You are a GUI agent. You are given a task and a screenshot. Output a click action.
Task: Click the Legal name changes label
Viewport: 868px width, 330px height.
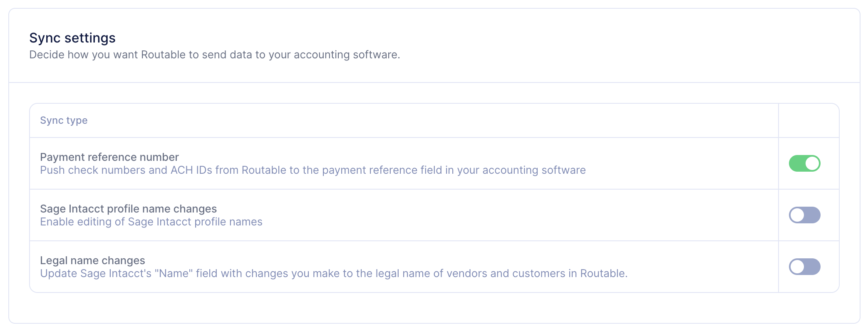click(x=92, y=260)
